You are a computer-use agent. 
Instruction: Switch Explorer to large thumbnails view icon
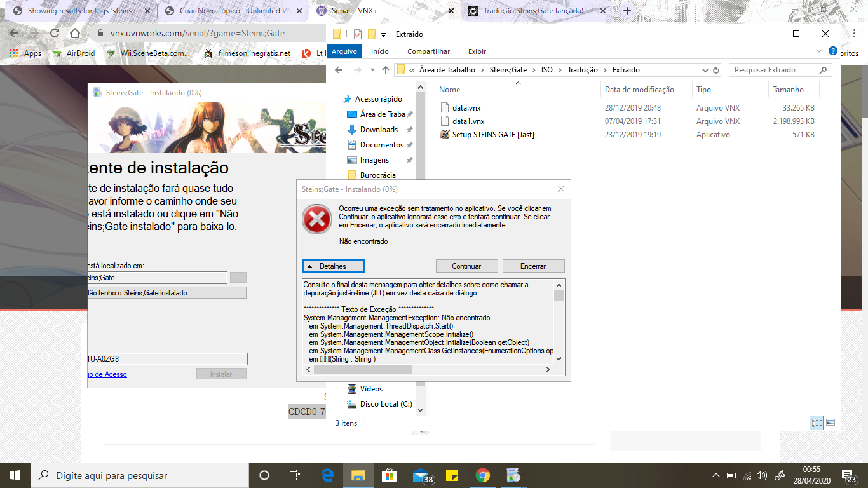point(830,423)
